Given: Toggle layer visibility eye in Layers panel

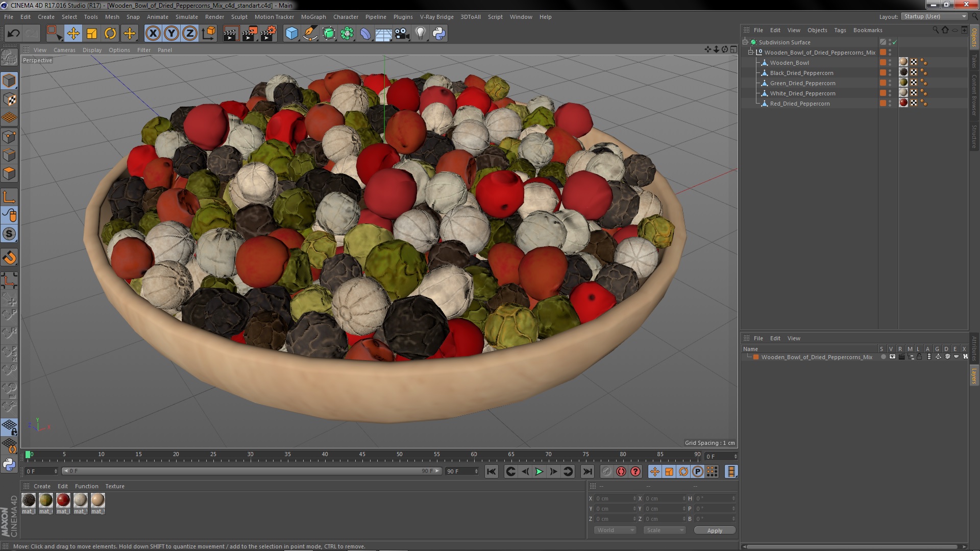Looking at the screenshot, I should click(892, 357).
